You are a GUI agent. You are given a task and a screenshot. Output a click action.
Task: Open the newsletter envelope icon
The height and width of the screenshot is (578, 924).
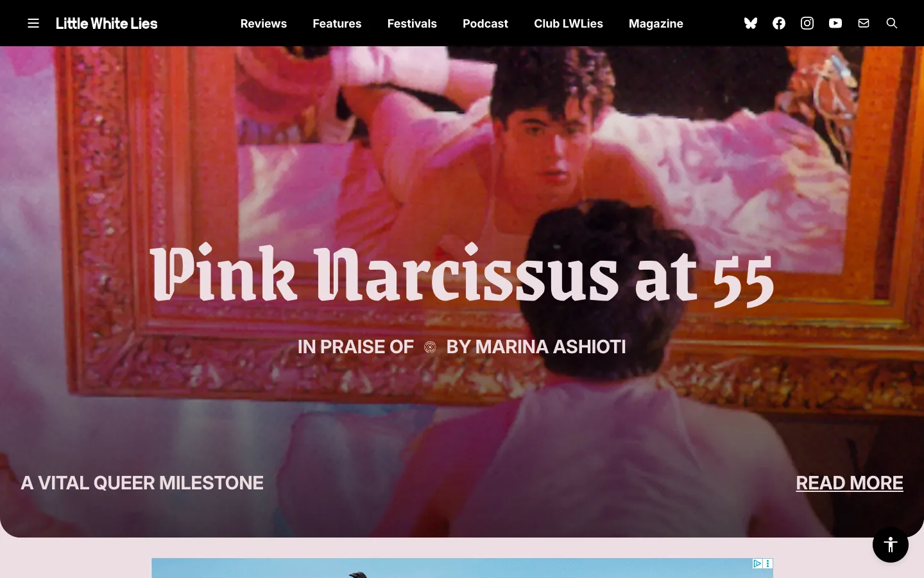click(x=864, y=23)
